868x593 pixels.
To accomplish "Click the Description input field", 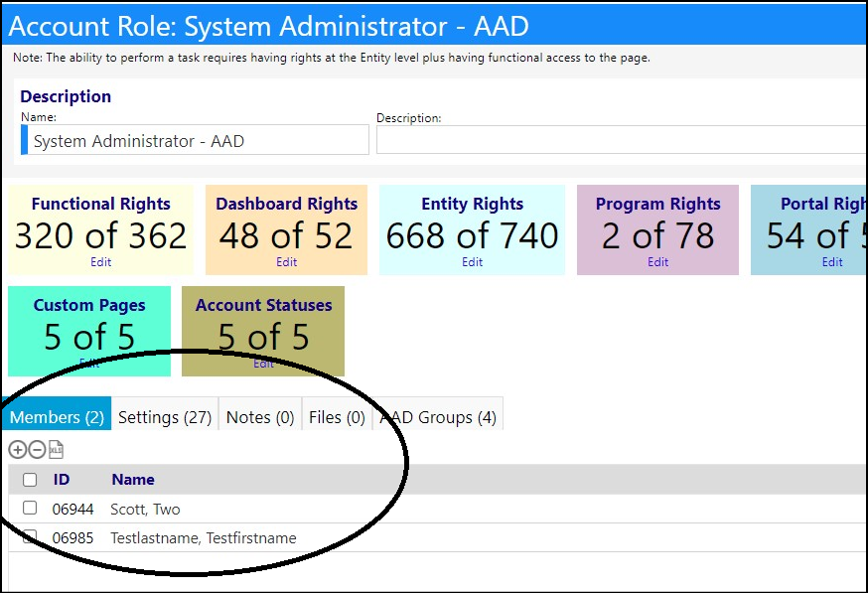I will tap(622, 139).
